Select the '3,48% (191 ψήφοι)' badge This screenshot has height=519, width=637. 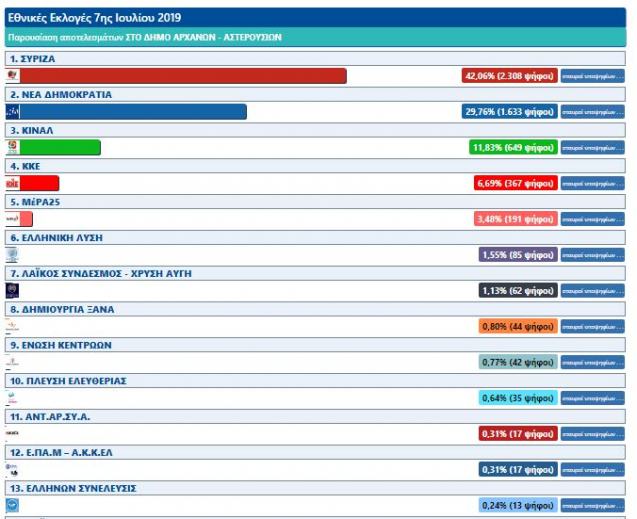click(x=516, y=219)
